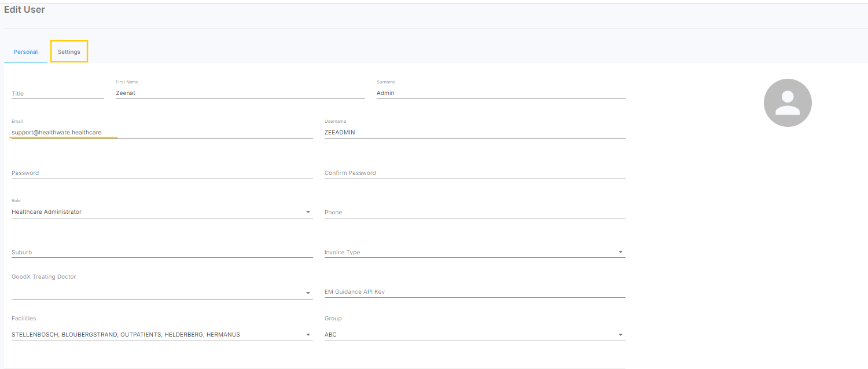This screenshot has height=369, width=868.
Task: Click the Phone input field
Action: 475,212
